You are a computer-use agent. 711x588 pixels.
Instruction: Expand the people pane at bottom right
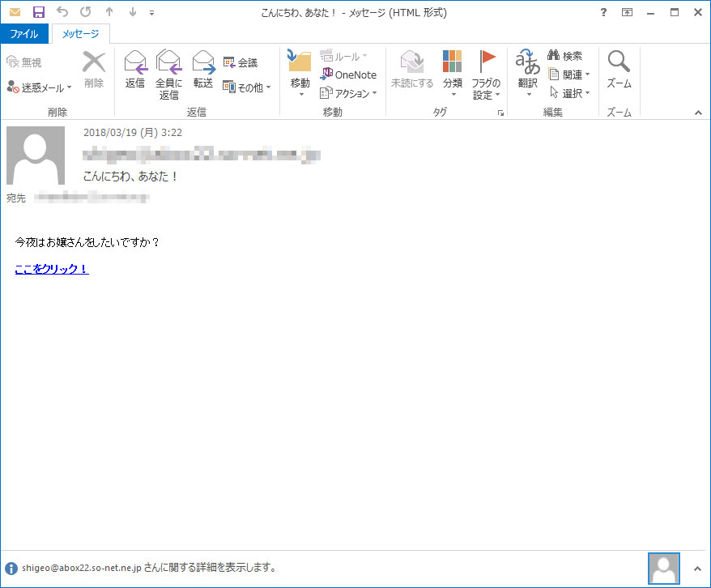click(x=697, y=568)
